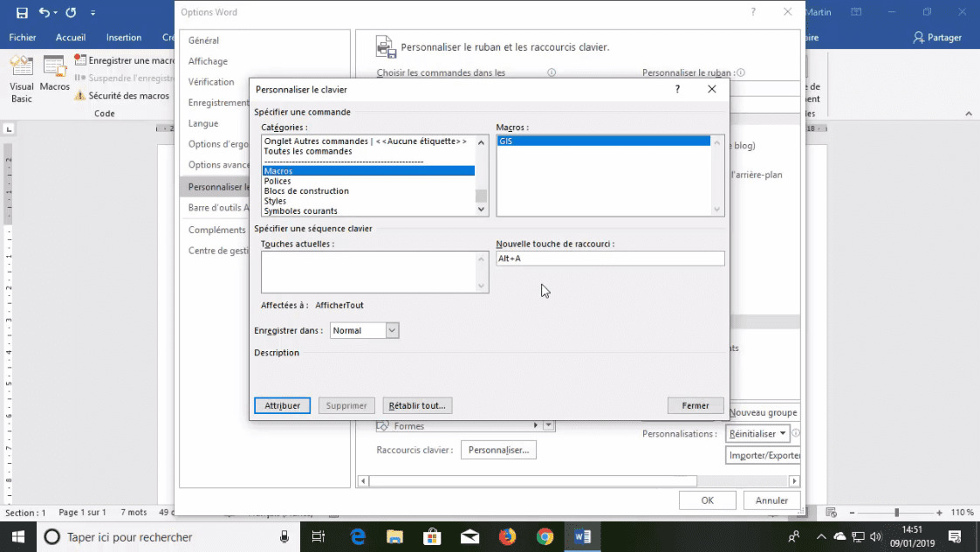Click the info icon beside Personnaliser le ruban
The height and width of the screenshot is (552, 980).
[x=741, y=72]
